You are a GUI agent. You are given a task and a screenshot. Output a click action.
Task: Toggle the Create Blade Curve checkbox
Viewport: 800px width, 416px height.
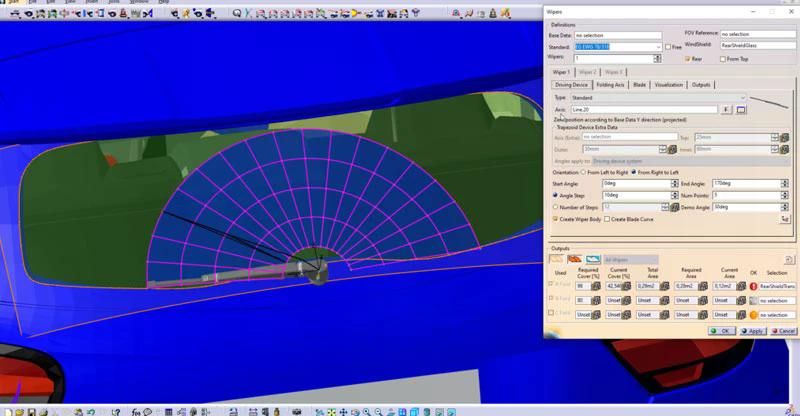(x=606, y=219)
